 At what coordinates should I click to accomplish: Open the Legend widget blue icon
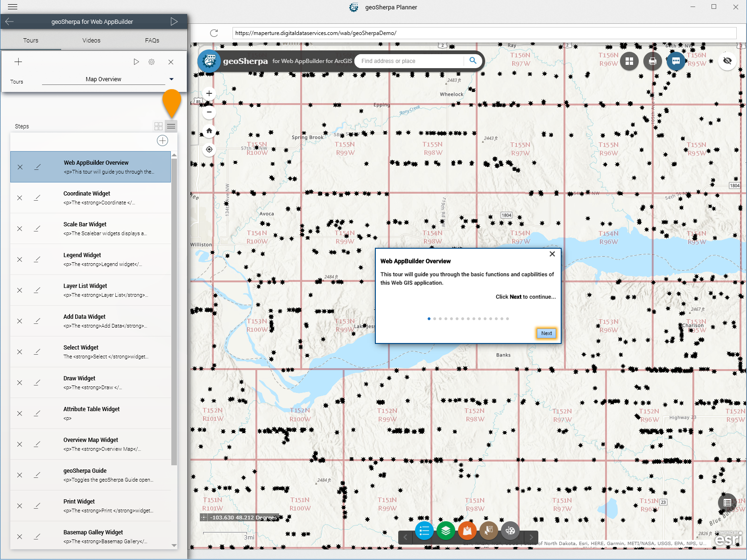[424, 531]
